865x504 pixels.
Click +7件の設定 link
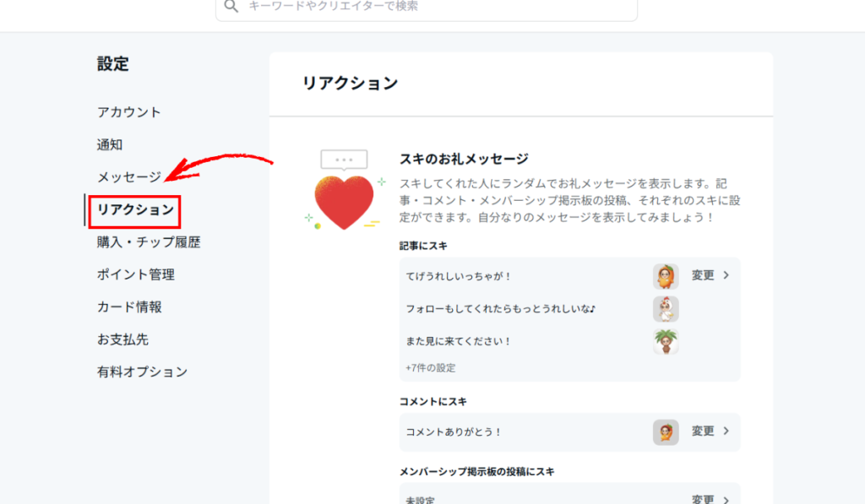tap(431, 368)
